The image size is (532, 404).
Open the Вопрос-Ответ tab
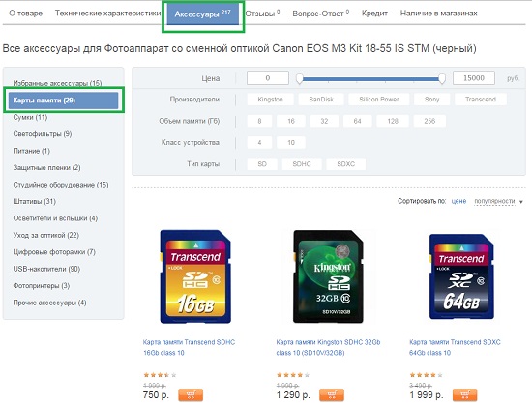pos(320,14)
